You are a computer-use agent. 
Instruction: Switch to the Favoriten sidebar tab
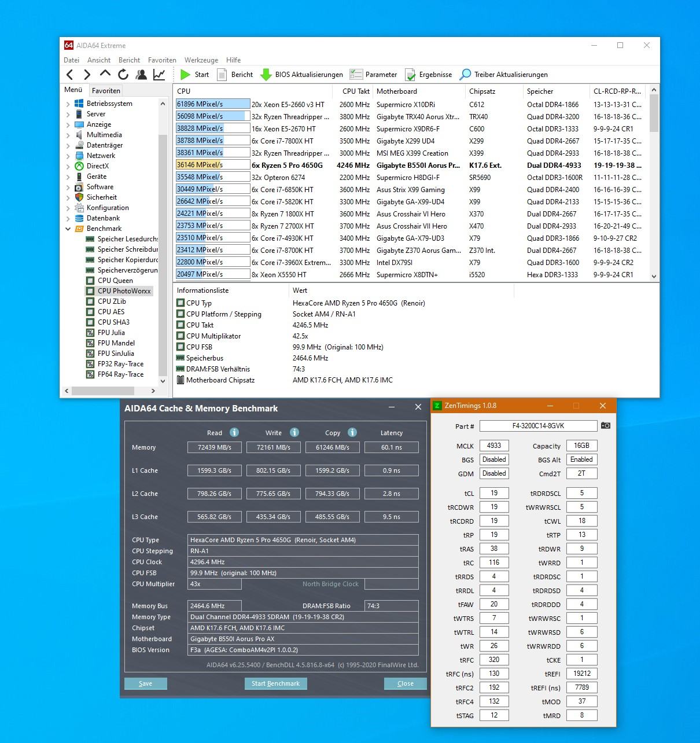tap(106, 90)
